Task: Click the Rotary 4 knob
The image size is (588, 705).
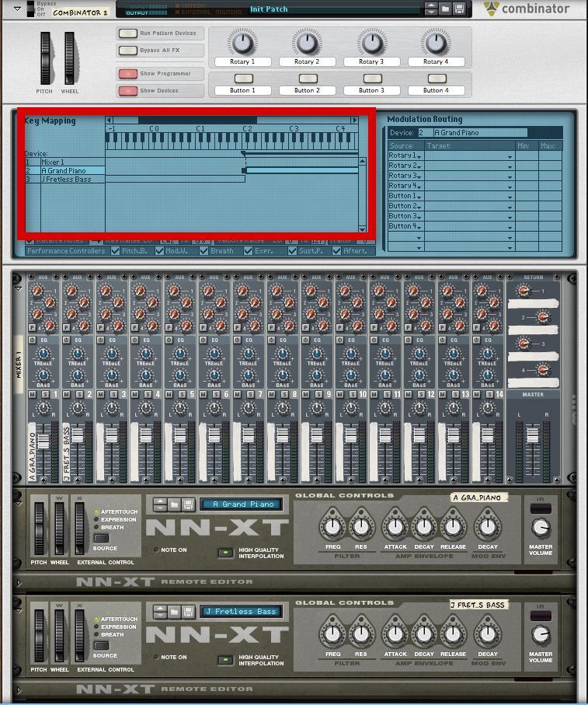Action: [437, 44]
